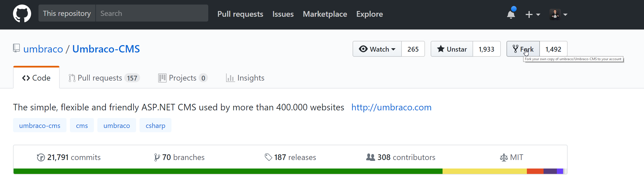Viewport: 644px width, 181px height.
Task: View the 187 releases page
Action: pos(290,157)
